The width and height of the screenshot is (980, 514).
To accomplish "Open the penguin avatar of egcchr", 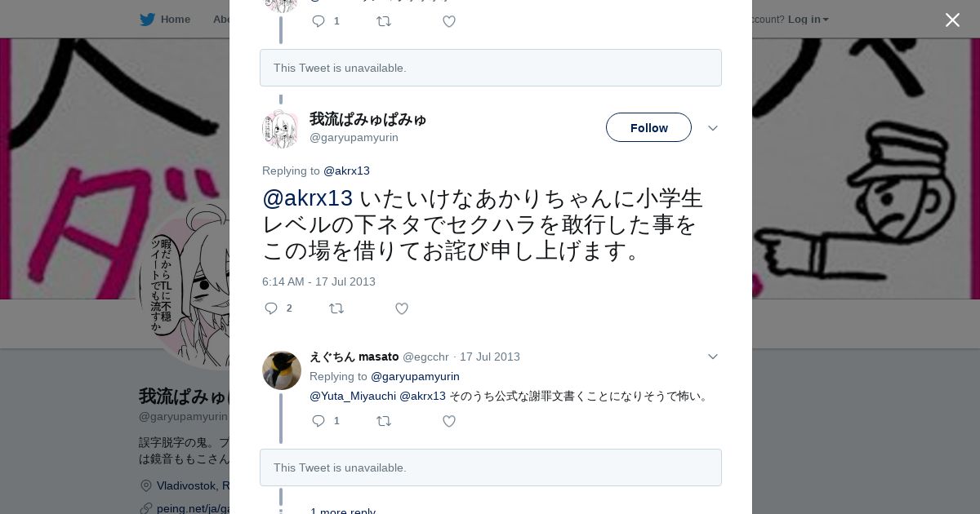I will (282, 370).
